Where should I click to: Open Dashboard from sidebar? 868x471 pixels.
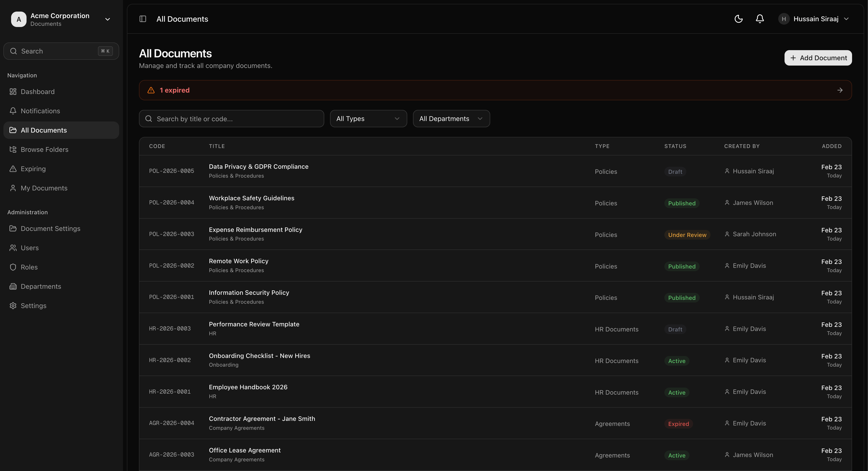37,92
